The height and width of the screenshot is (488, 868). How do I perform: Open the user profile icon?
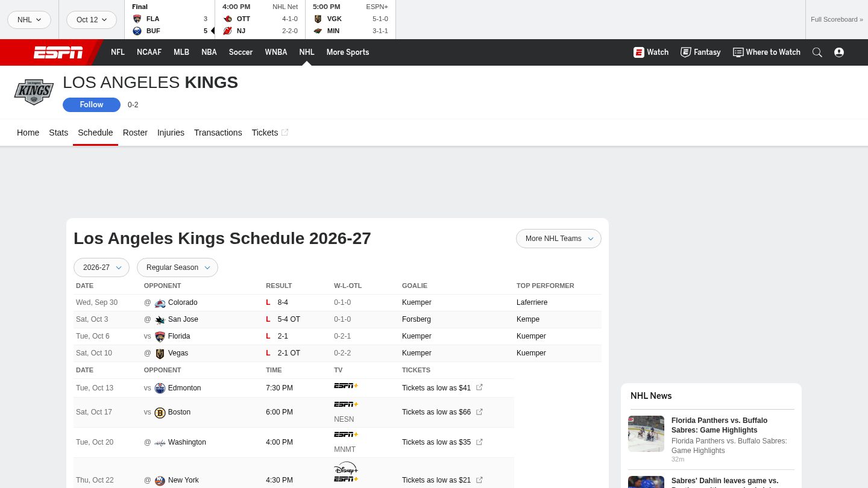pos(839,52)
